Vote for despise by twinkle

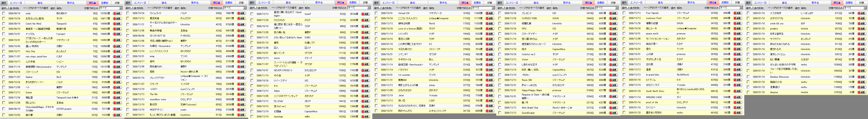point(862,92)
